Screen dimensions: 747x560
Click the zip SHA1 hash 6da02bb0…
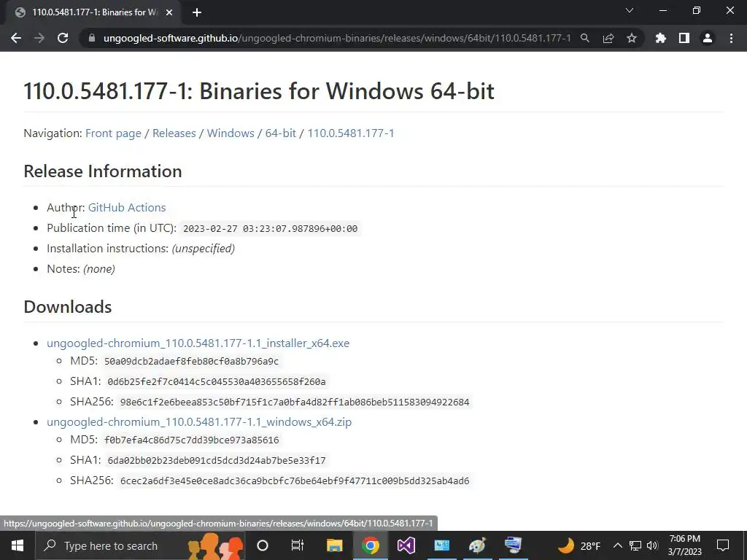pyautogui.click(x=217, y=461)
